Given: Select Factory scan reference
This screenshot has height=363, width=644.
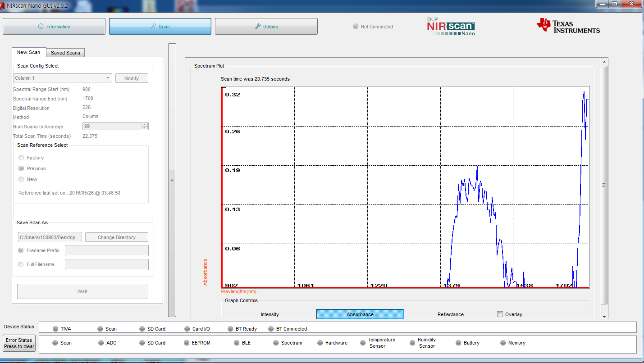Looking at the screenshot, I should 21,158.
